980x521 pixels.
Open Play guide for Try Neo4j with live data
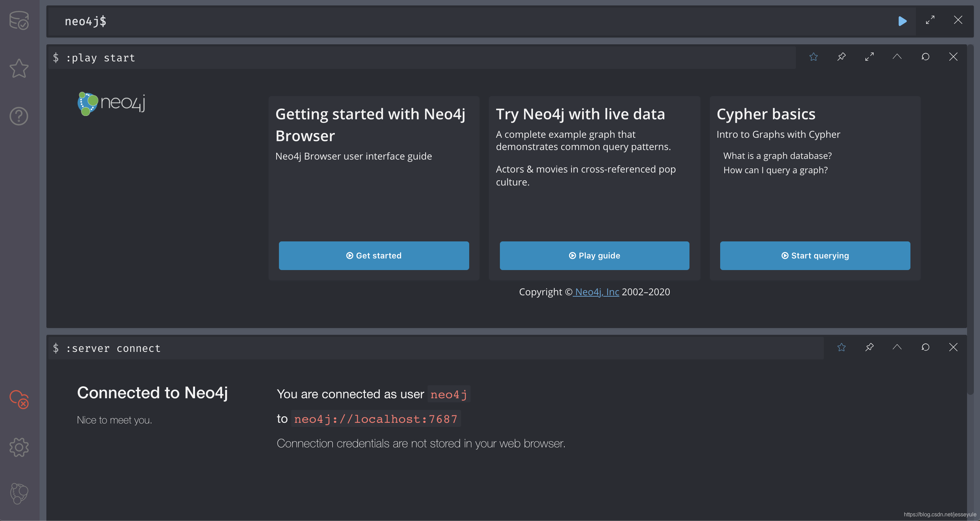tap(594, 255)
